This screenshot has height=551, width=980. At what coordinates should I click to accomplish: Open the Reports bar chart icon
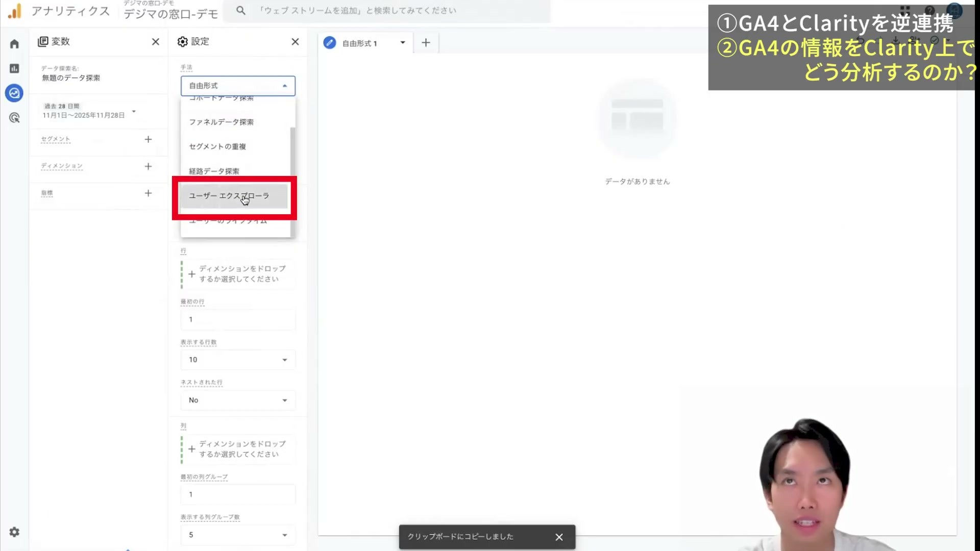point(14,68)
